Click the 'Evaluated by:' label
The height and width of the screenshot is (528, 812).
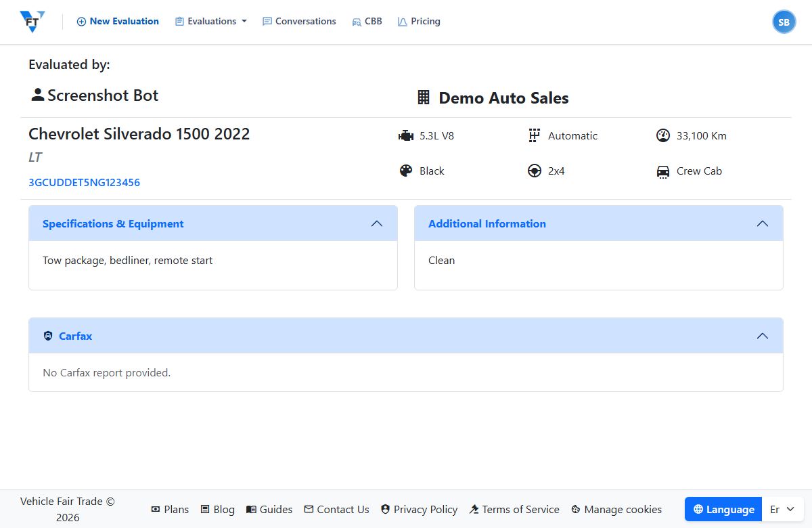[69, 65]
